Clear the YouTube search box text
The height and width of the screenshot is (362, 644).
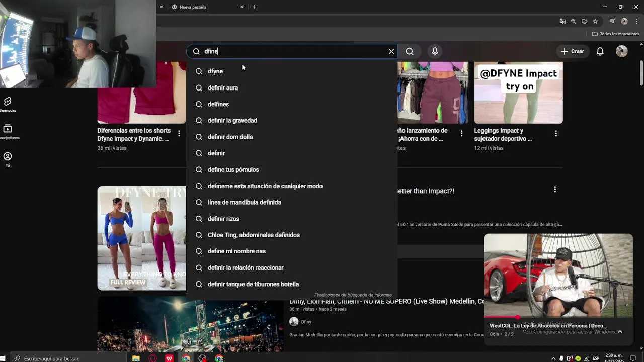click(391, 51)
